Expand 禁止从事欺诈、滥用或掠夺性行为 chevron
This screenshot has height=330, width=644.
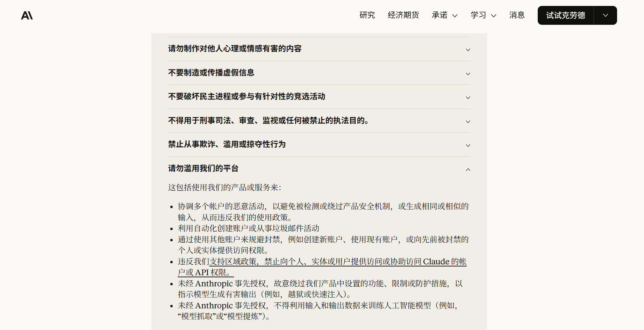click(x=468, y=145)
